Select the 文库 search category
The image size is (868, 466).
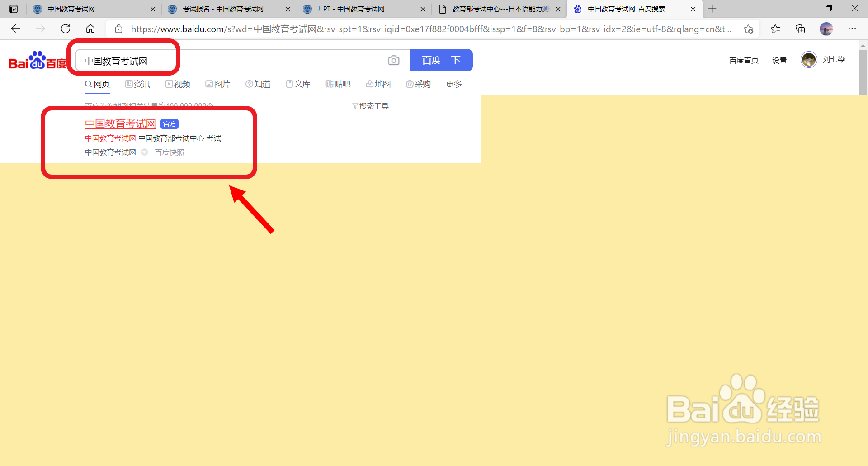click(x=298, y=84)
